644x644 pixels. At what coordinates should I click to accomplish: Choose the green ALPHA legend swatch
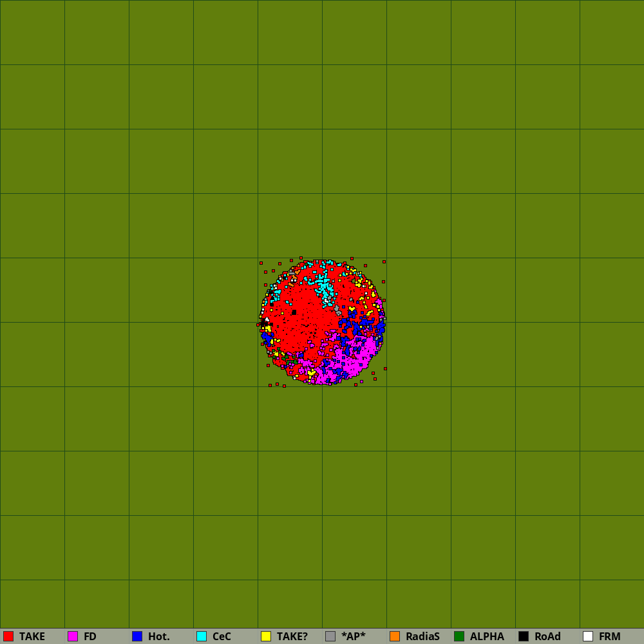coord(459,636)
